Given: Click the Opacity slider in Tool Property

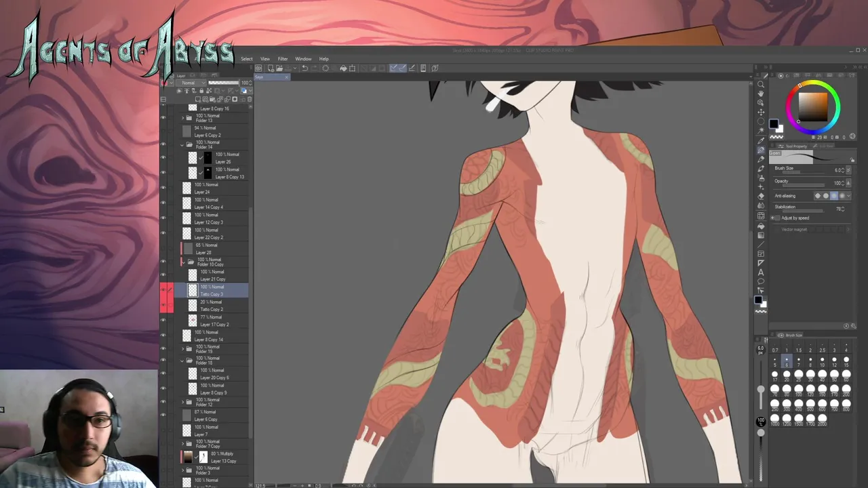Looking at the screenshot, I should tap(804, 184).
